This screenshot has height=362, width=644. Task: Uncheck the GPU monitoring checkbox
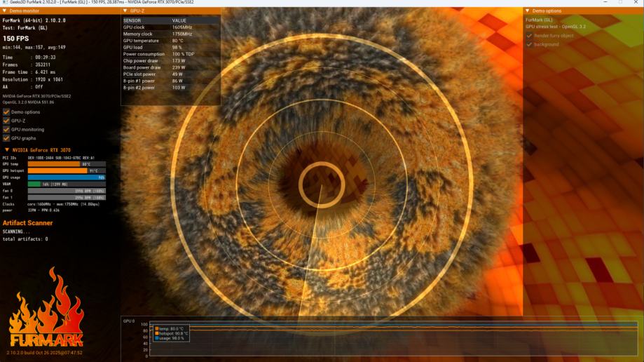tap(6, 129)
